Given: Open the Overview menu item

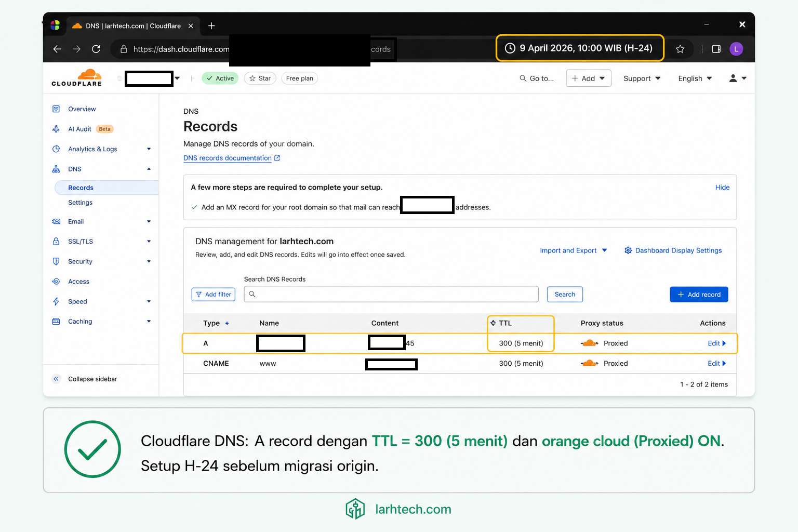Looking at the screenshot, I should (x=82, y=109).
